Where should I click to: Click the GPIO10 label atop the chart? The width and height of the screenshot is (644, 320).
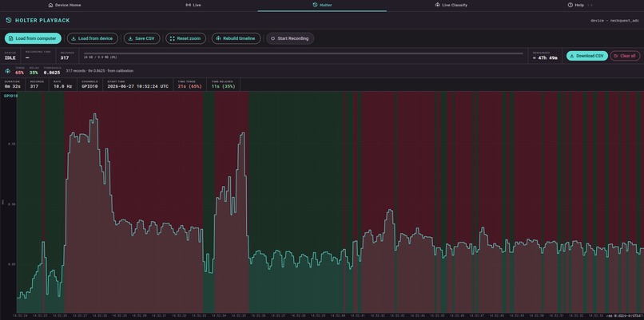(x=10, y=96)
